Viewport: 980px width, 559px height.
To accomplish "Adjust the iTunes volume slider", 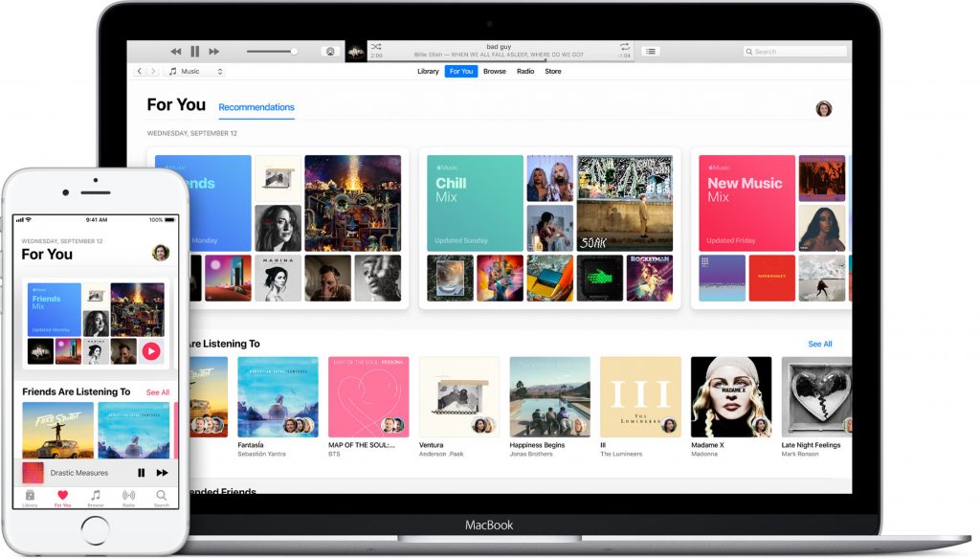I will pos(272,52).
